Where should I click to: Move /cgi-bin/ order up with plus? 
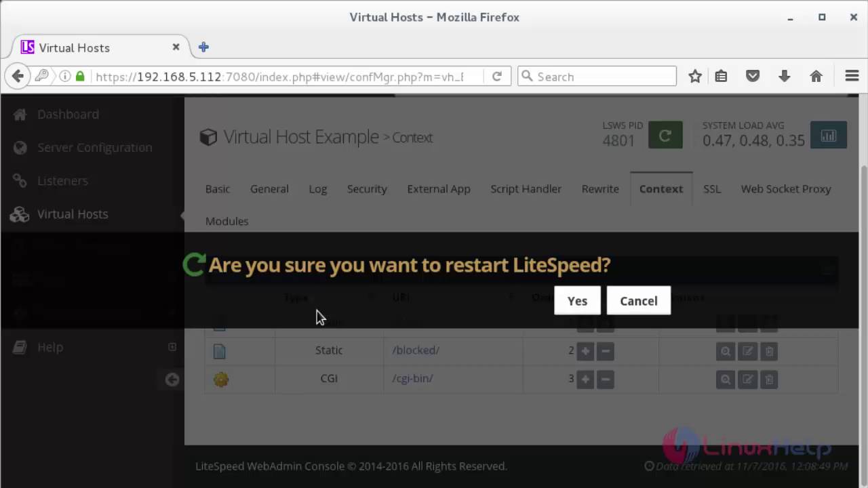585,380
